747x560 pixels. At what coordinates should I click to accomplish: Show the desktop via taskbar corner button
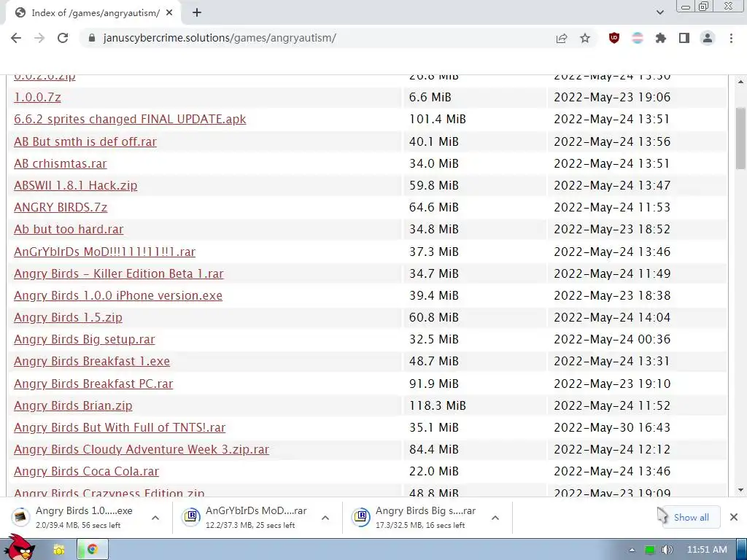(x=742, y=550)
